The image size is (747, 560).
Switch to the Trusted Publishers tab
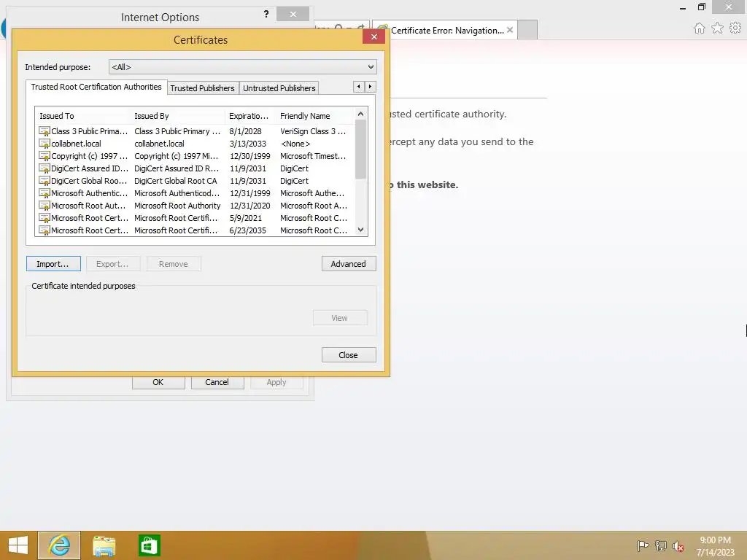tap(203, 88)
